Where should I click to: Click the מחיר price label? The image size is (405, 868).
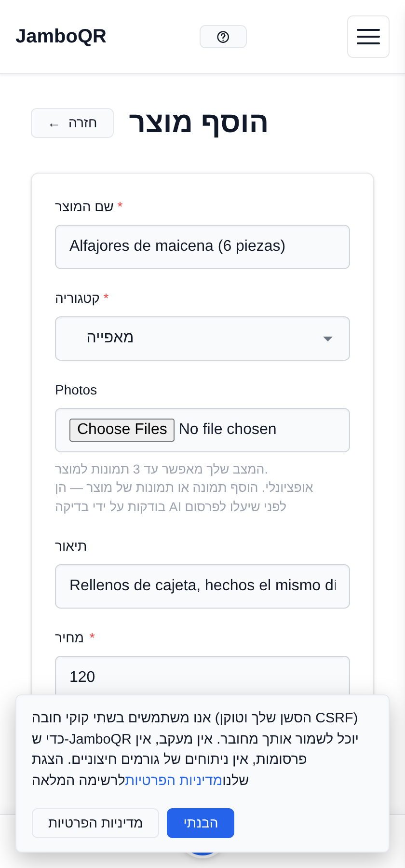pyautogui.click(x=69, y=637)
